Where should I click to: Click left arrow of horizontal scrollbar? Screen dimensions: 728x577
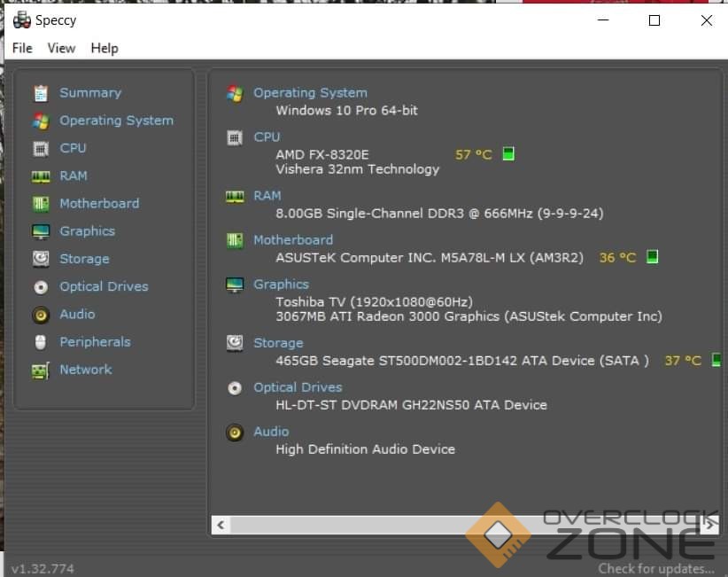tap(221, 525)
